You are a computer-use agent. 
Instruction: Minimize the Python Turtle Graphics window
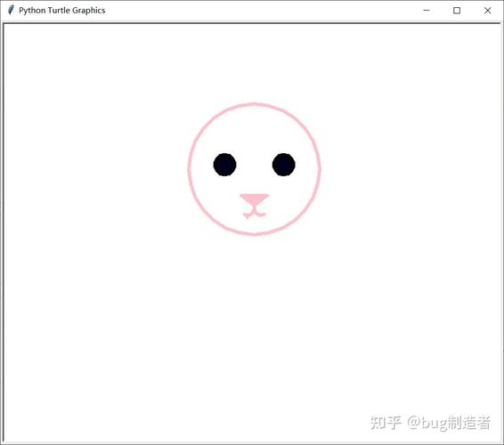[x=427, y=11]
